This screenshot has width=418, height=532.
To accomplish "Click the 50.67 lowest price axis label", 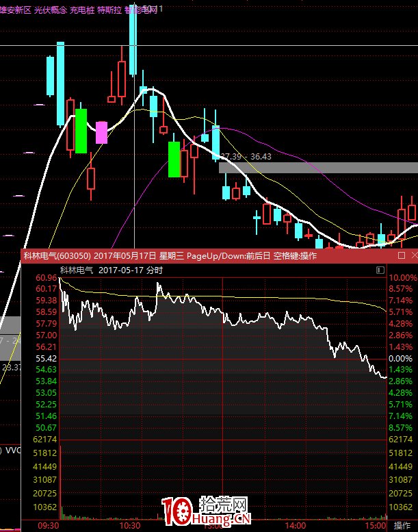I will click(x=47, y=428).
